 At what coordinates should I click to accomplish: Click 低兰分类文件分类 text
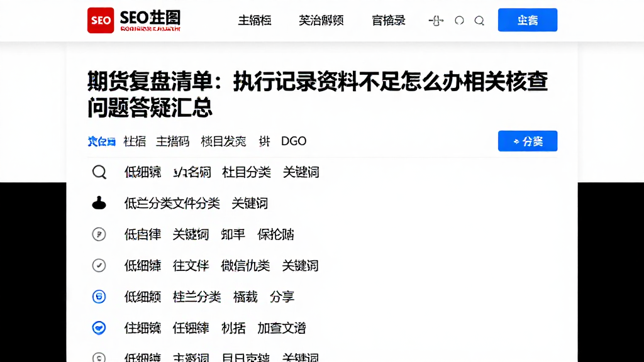point(172,203)
